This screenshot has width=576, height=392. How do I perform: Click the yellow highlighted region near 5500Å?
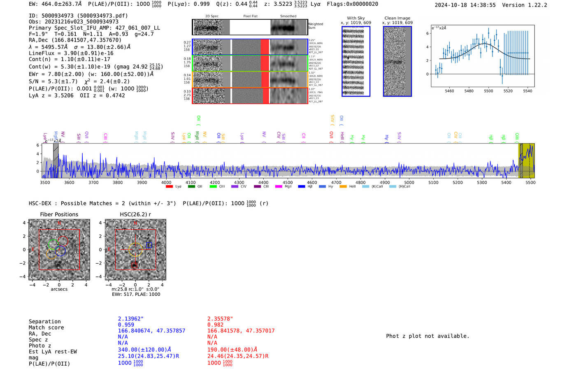526,161
